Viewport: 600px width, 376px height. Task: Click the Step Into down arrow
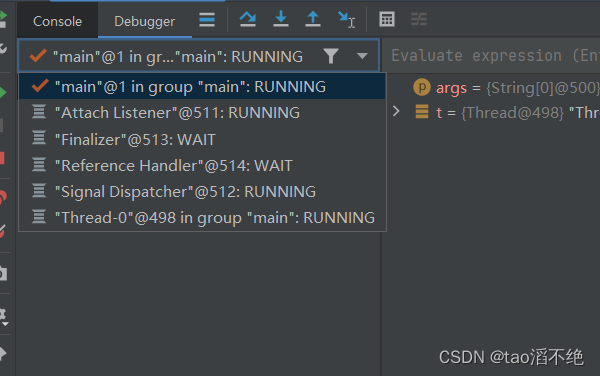[281, 19]
